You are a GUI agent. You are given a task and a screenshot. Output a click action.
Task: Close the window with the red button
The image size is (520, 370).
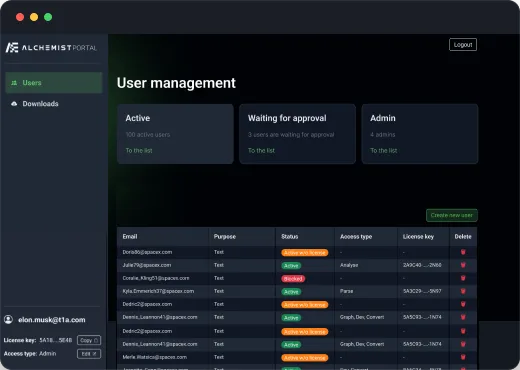tap(20, 17)
